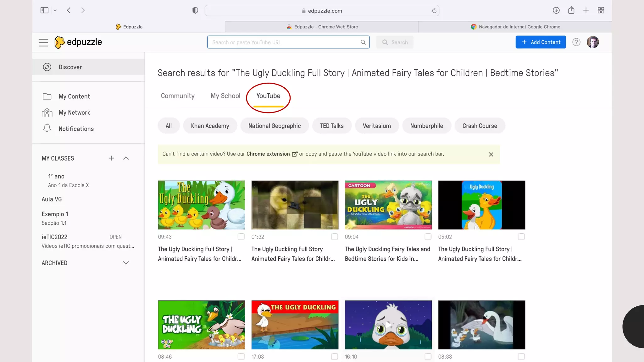
Task: Click the plus icon to add a class
Action: click(x=111, y=158)
